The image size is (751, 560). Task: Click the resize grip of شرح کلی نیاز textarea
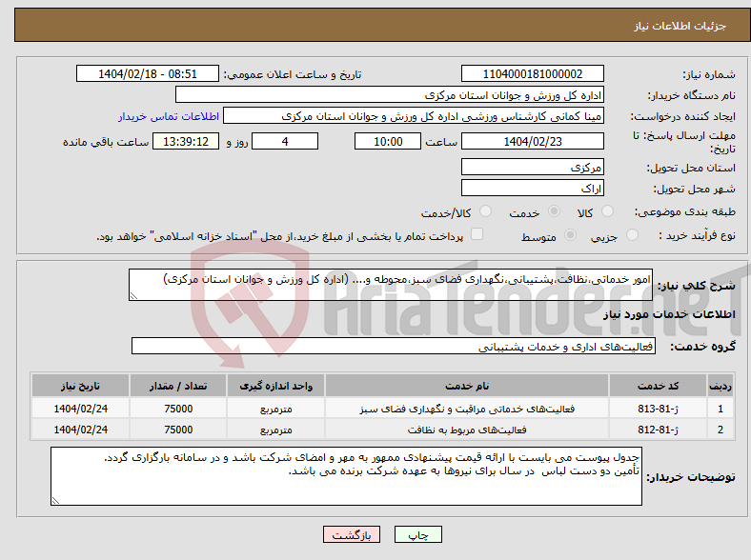pyautogui.click(x=133, y=296)
